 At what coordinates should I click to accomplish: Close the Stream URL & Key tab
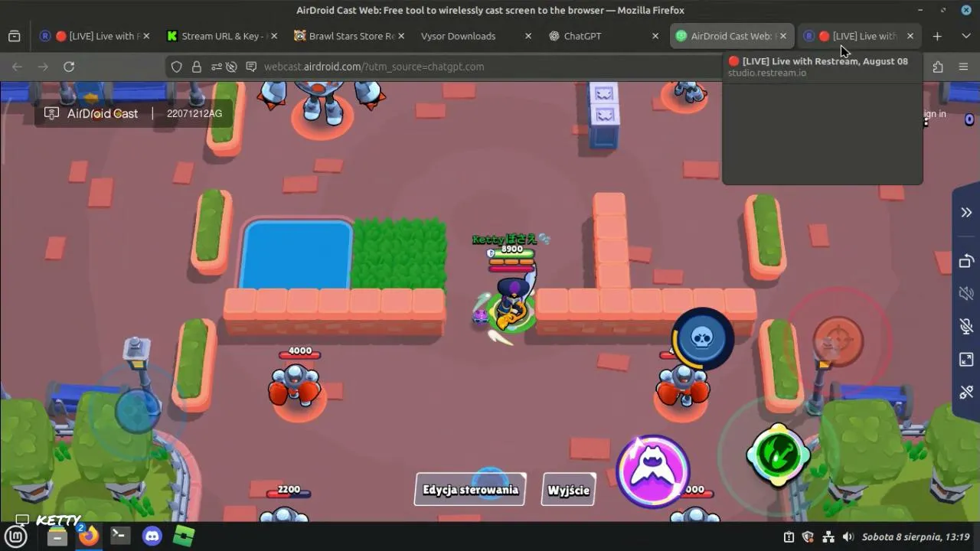(x=273, y=36)
